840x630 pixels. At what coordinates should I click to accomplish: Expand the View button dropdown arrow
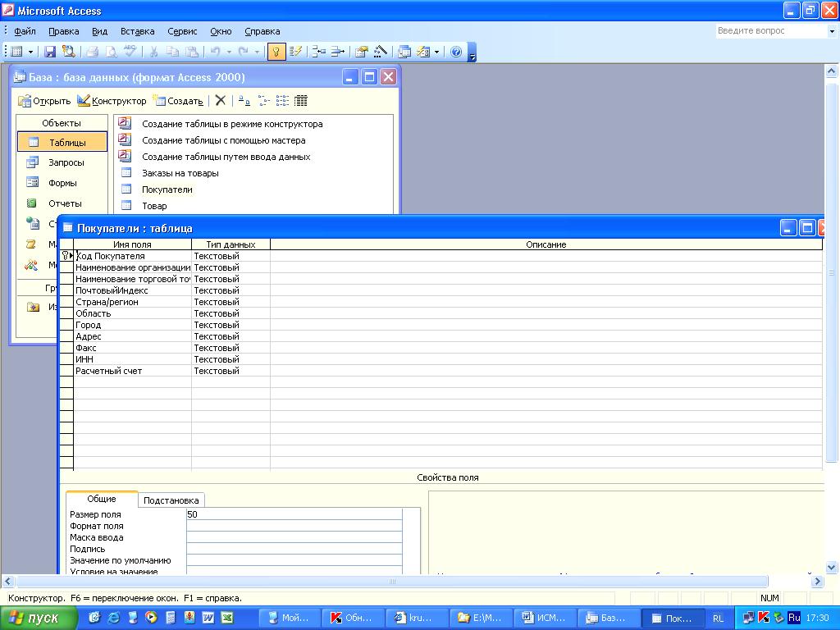pos(30,52)
